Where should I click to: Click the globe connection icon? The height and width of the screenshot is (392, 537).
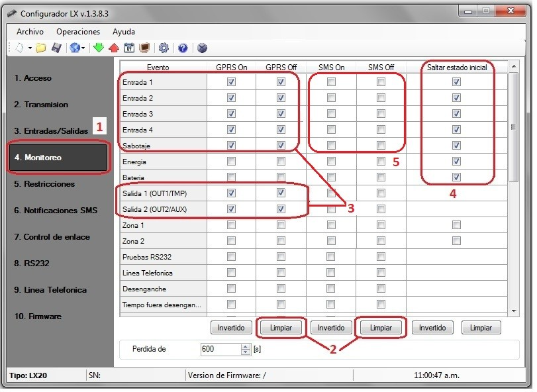(x=75, y=48)
